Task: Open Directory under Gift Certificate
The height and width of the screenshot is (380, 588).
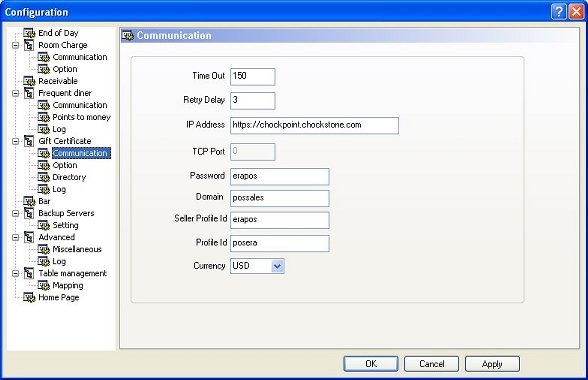Action: (69, 177)
